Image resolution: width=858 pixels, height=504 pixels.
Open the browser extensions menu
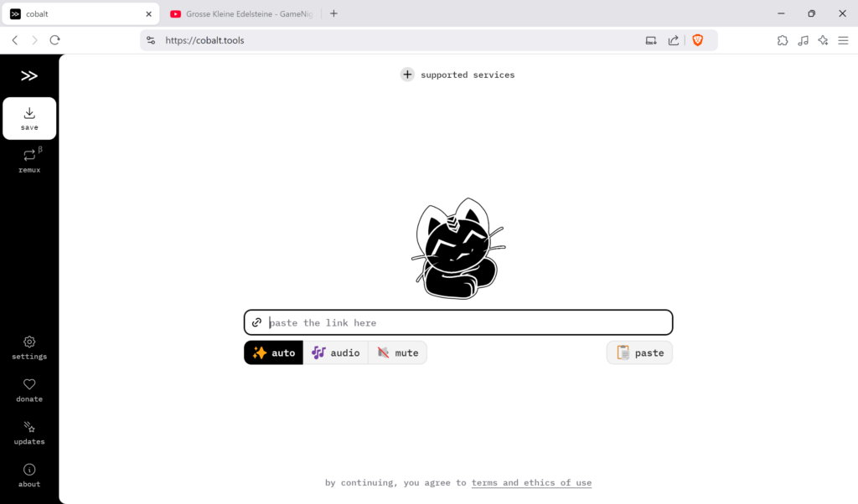coord(783,40)
